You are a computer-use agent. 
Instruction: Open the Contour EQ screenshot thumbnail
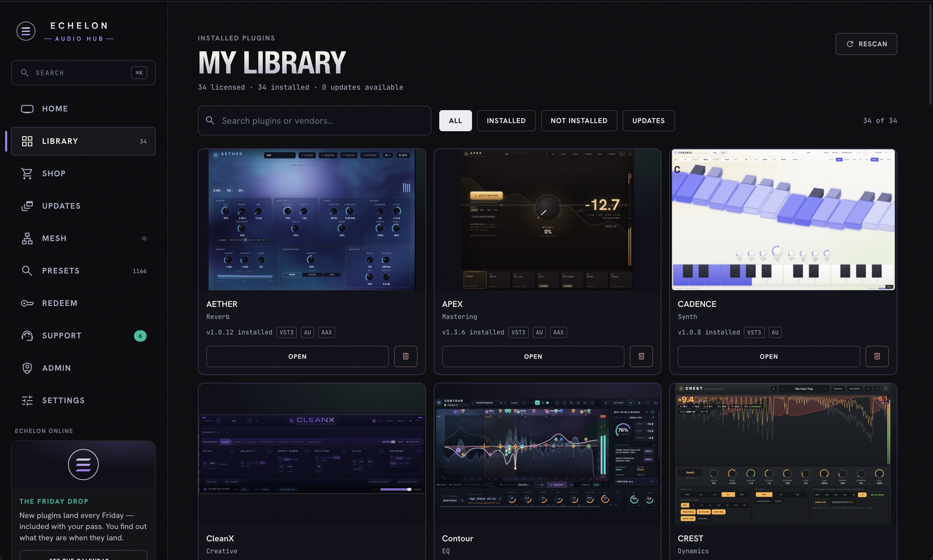548,454
